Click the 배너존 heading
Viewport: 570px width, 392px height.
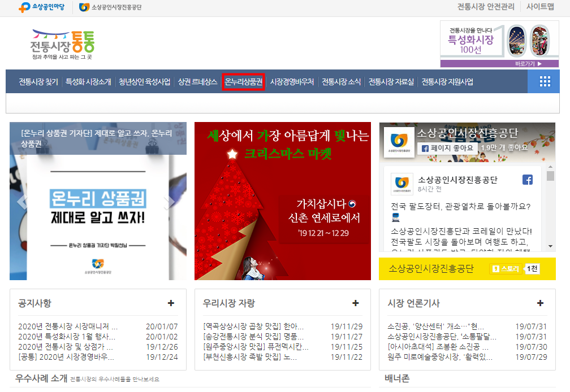[x=397, y=378]
